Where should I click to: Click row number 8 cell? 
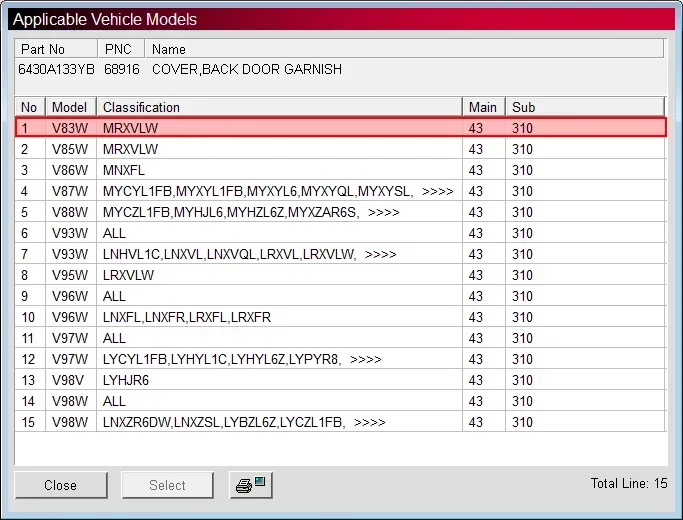[30, 275]
